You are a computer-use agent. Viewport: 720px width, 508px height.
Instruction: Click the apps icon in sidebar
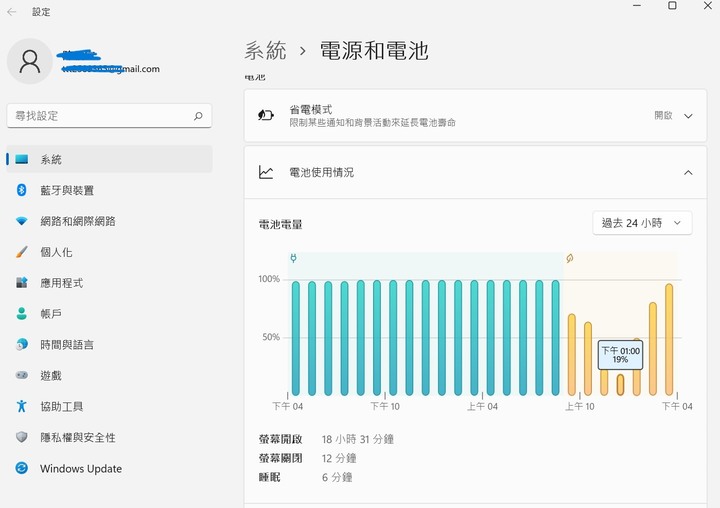click(x=22, y=282)
